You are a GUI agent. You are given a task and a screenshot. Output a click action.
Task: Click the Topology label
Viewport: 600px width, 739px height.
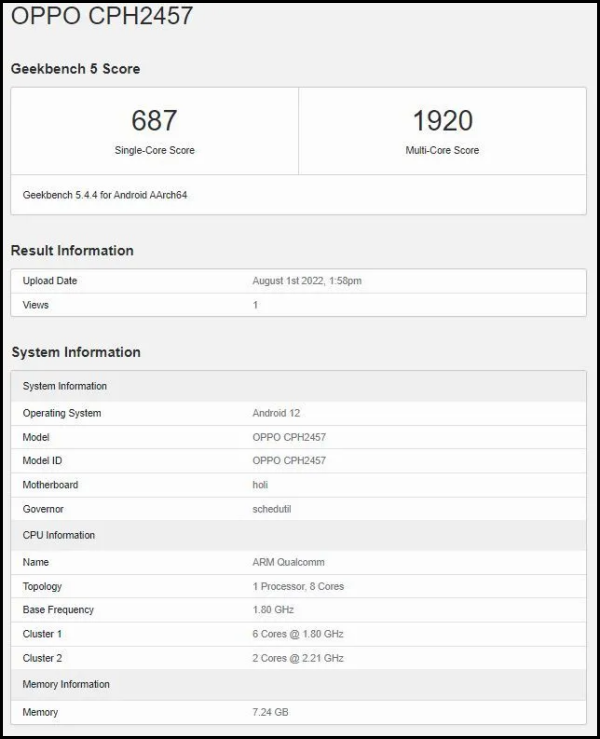click(x=42, y=587)
